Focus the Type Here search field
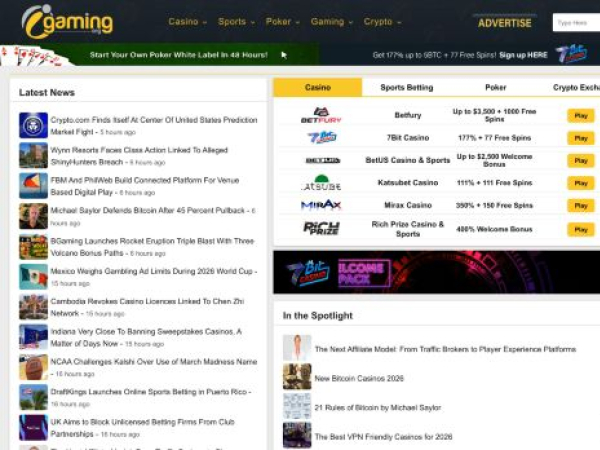This screenshot has width=600, height=450. pyautogui.click(x=576, y=23)
